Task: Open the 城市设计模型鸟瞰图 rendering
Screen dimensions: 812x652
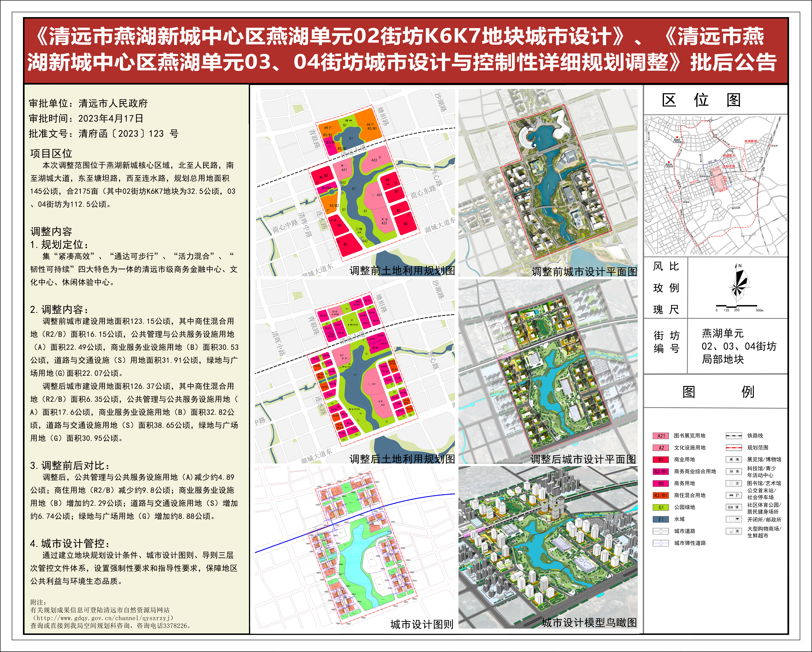Action: [x=548, y=548]
